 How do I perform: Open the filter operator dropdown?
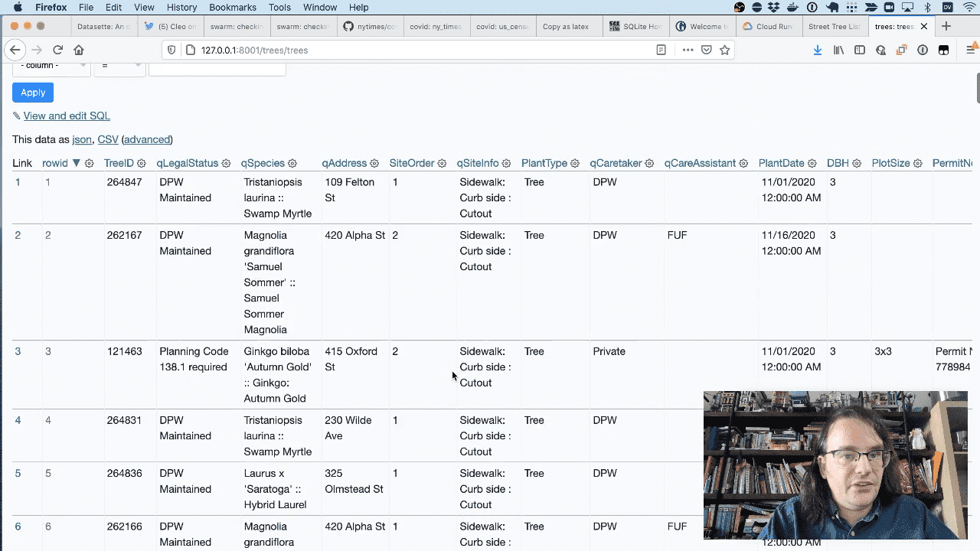[119, 66]
